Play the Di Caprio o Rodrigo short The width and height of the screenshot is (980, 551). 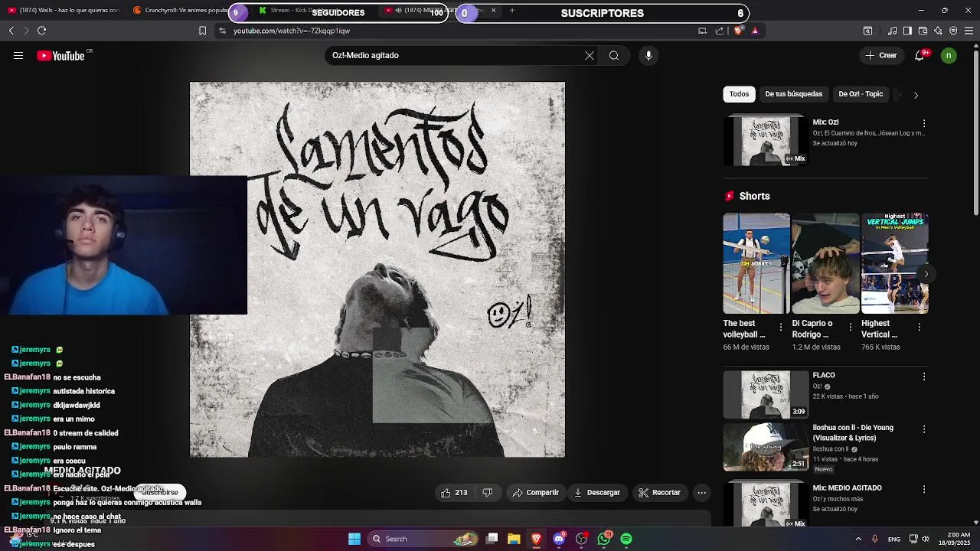(825, 263)
